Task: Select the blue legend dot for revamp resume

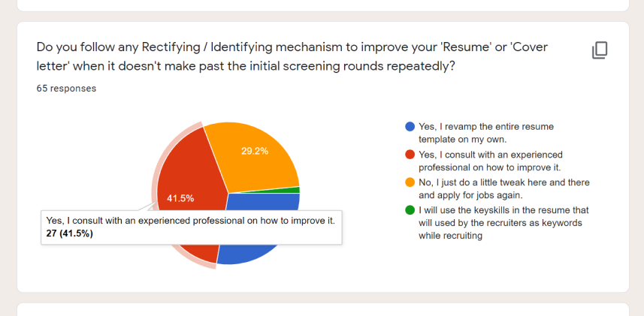Action: tap(410, 126)
